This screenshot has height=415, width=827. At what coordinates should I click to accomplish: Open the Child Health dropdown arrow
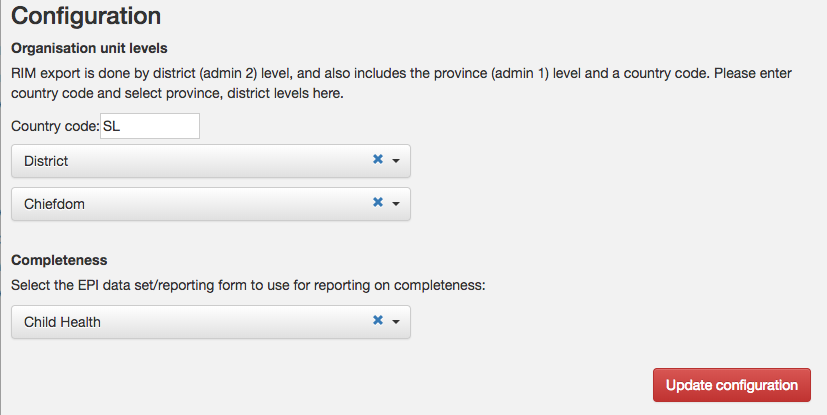click(x=396, y=322)
